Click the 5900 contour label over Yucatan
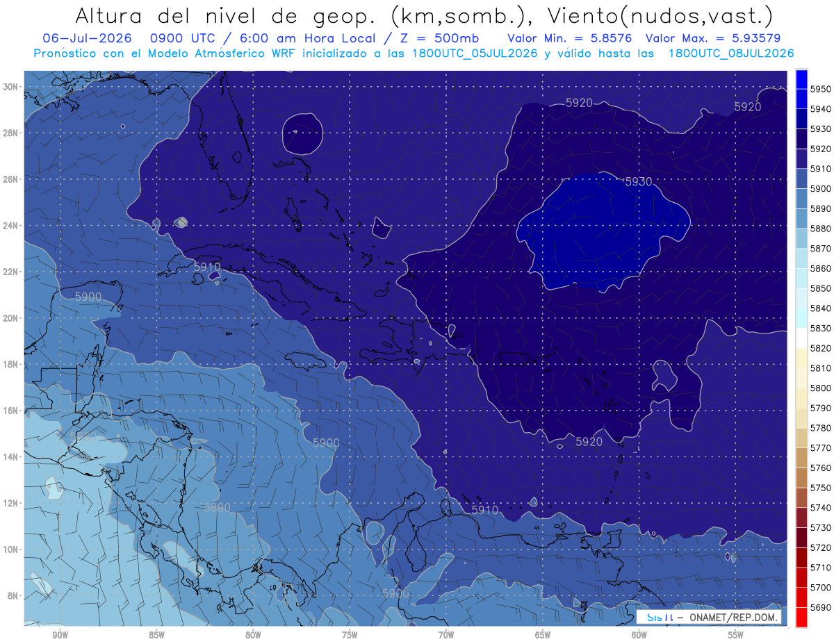 (88, 297)
